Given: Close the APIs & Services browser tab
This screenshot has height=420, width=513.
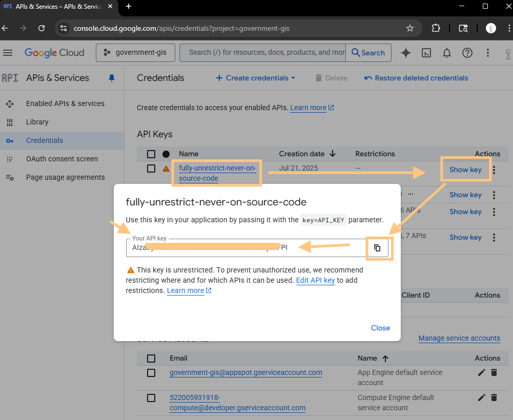Looking at the screenshot, I should 110,6.
